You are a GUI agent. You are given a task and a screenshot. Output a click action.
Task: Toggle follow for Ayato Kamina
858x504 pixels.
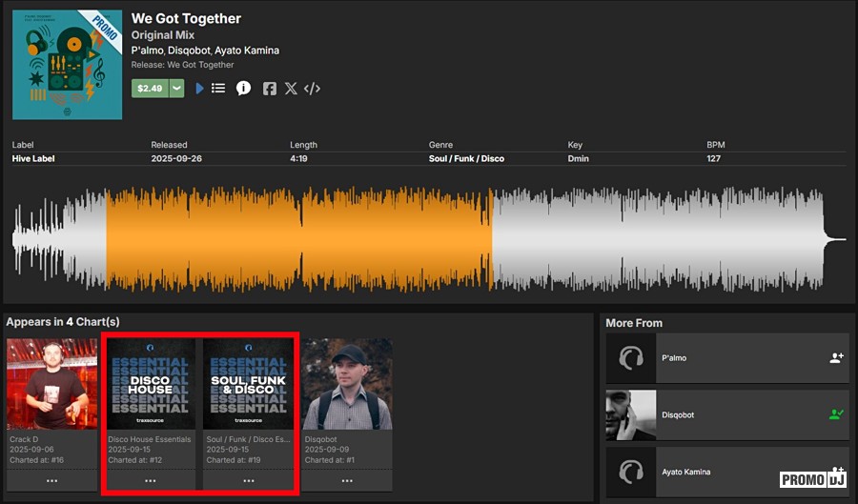tap(838, 471)
